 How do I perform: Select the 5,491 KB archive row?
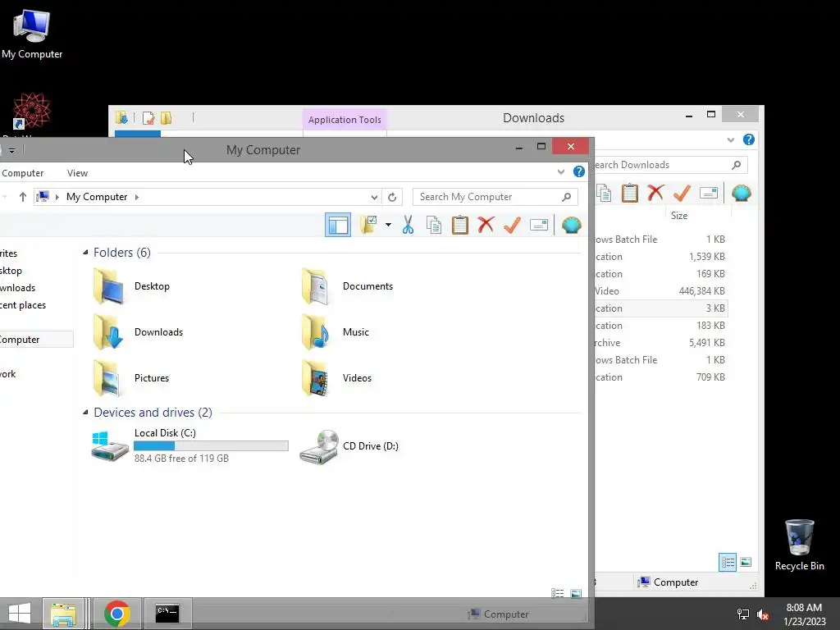660,343
